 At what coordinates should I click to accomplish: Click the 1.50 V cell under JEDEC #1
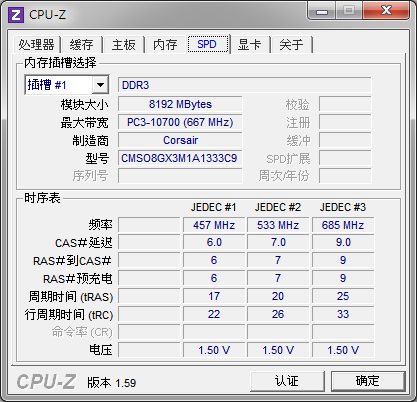tap(214, 350)
